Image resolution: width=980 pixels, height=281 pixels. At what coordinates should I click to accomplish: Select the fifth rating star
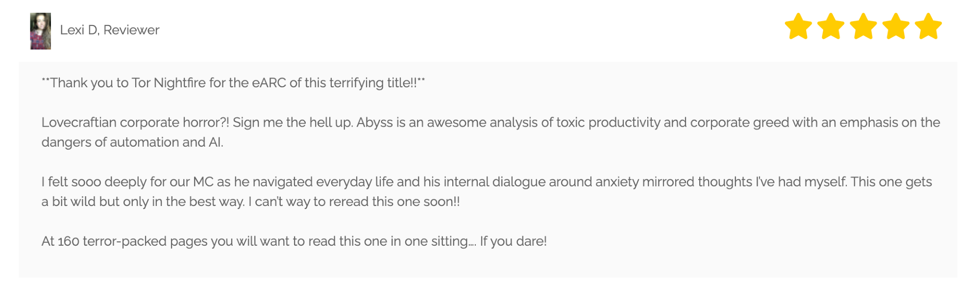tap(928, 26)
